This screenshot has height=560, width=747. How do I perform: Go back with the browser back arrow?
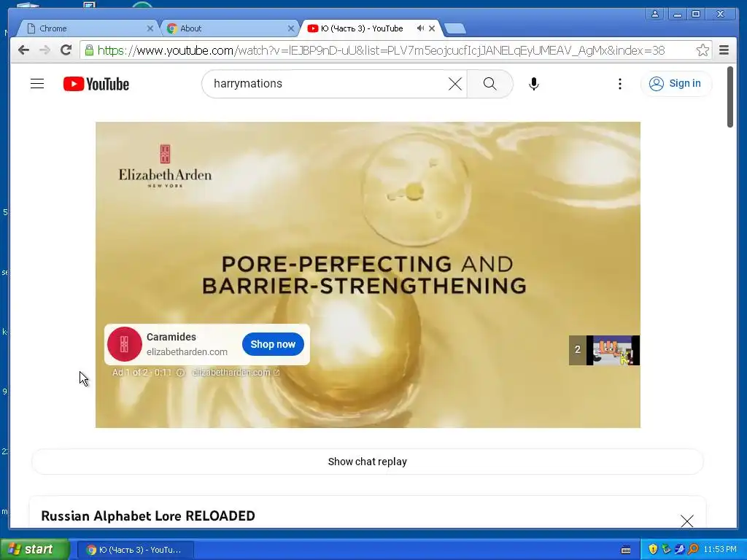coord(23,50)
